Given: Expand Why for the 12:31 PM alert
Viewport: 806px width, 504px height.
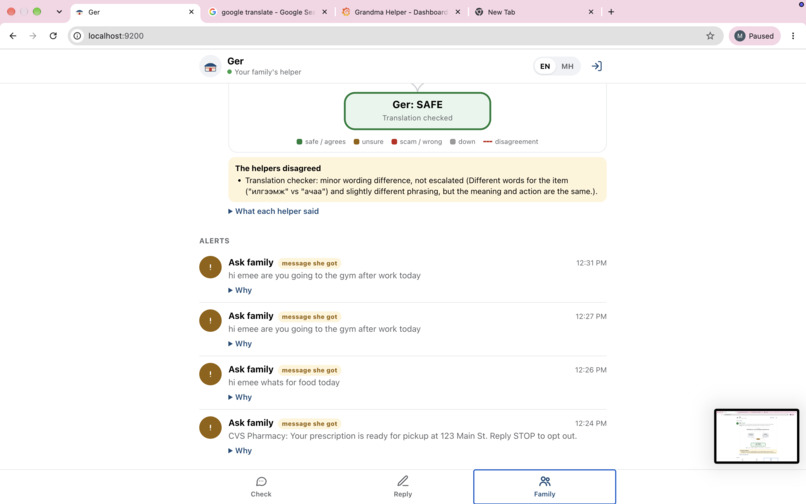Looking at the screenshot, I should pyautogui.click(x=240, y=290).
